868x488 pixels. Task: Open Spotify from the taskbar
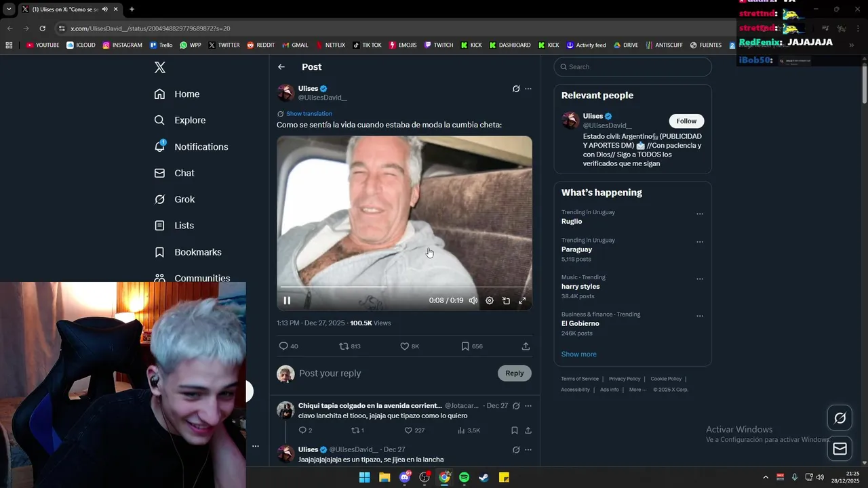tap(464, 477)
